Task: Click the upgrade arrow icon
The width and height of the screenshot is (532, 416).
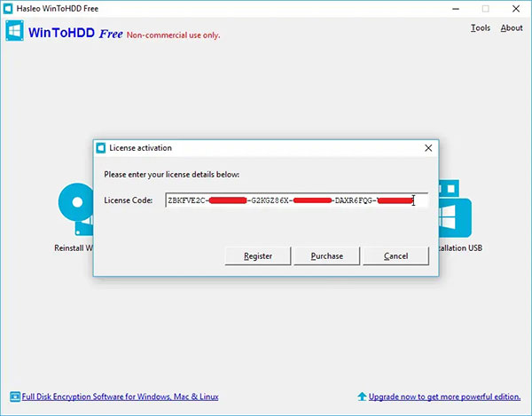Action: pos(362,396)
